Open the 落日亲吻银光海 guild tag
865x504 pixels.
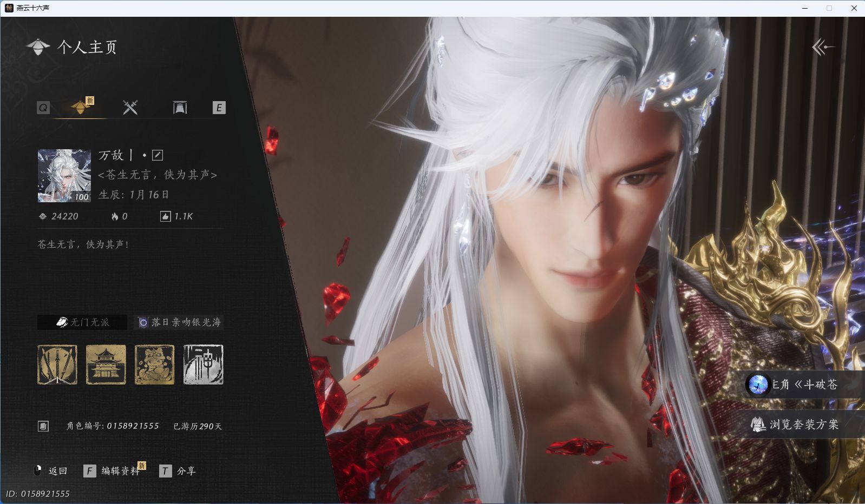(x=180, y=322)
